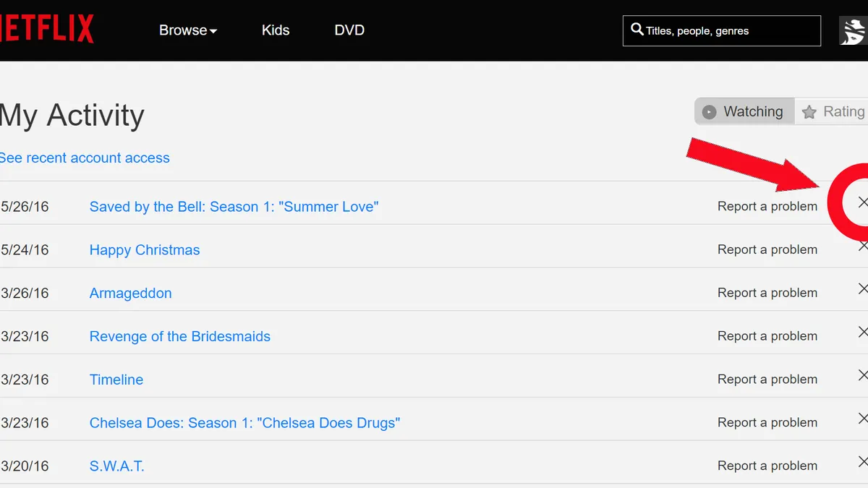868x488 pixels.
Task: Select the Watching activity toggle
Action: pyautogui.click(x=744, y=111)
